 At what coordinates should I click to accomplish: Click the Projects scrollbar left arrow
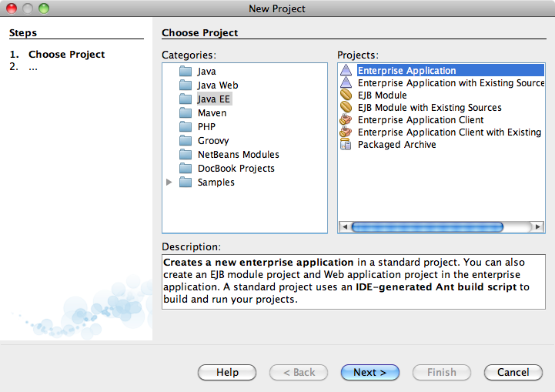click(345, 226)
